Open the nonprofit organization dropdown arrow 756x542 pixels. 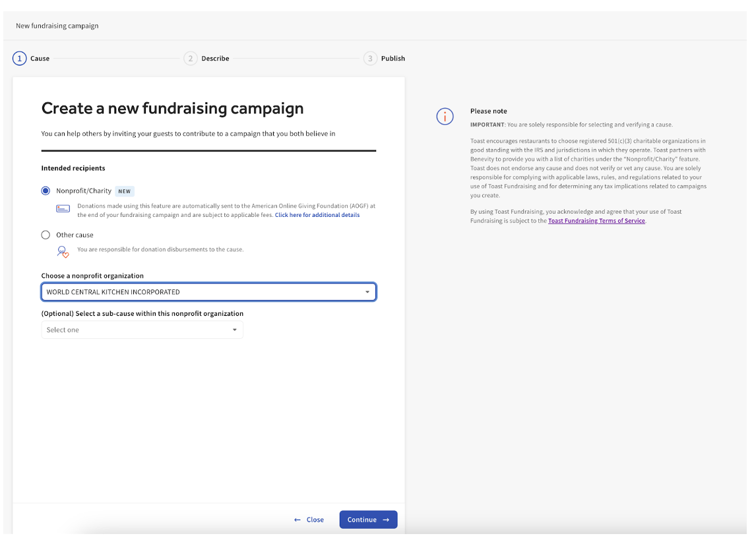[x=367, y=292]
